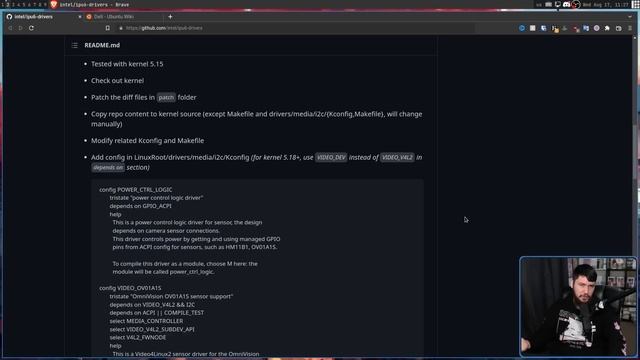Click 'select V4L2_FWNODE' code line
Viewport: 640px width, 360px height.
coord(138,338)
